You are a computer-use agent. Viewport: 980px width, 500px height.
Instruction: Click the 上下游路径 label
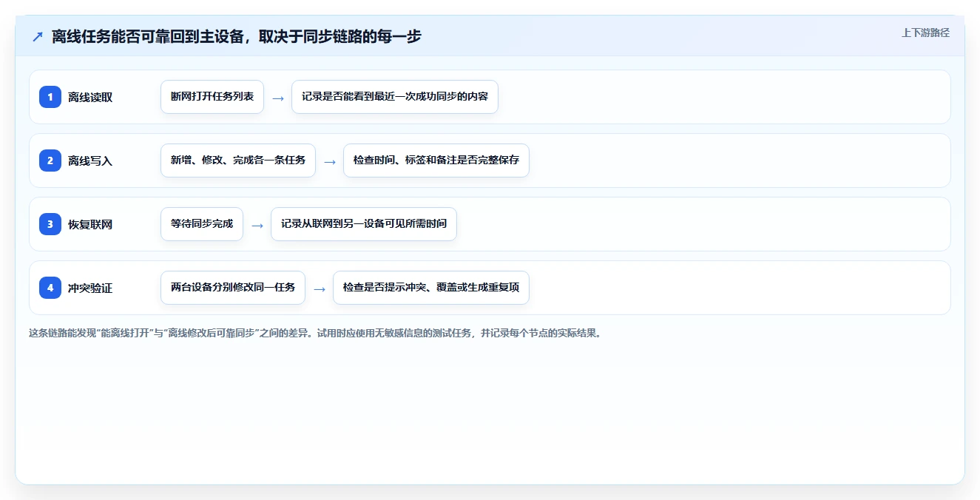coord(925,33)
